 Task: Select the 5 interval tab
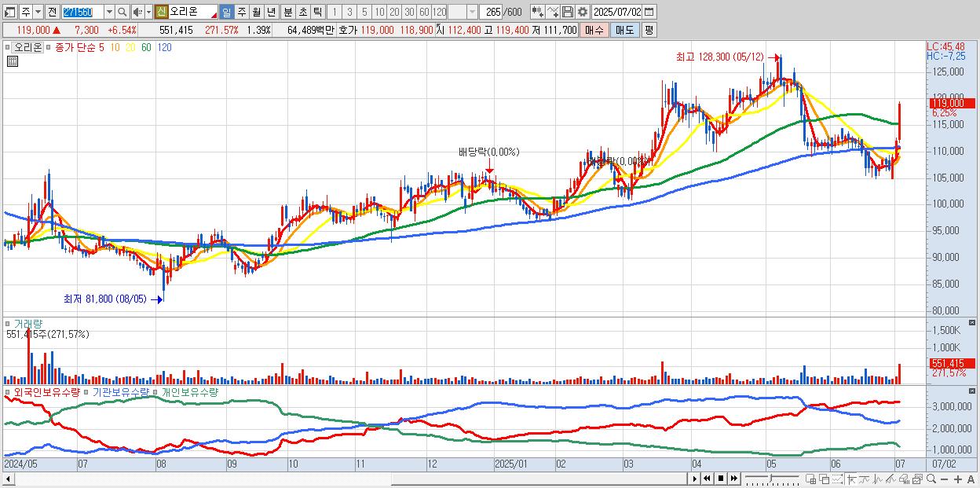pyautogui.click(x=364, y=12)
